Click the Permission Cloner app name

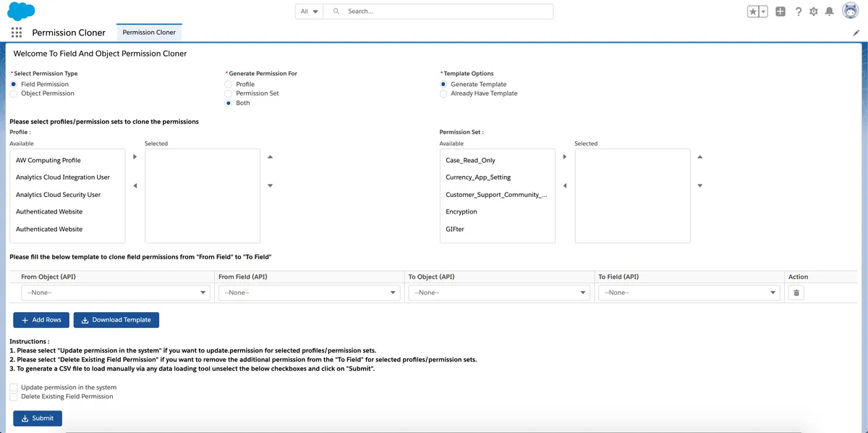pos(69,33)
